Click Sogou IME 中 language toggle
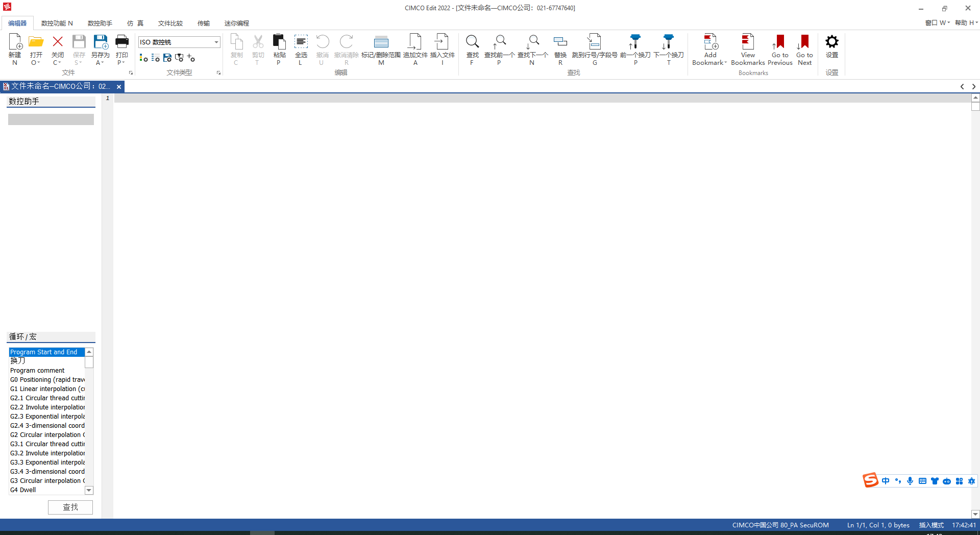 pos(885,481)
